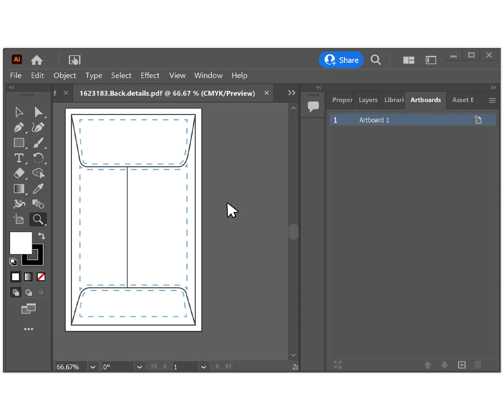Select the Rectangle tool
Screen dimensions: 504x420
[x=19, y=143]
